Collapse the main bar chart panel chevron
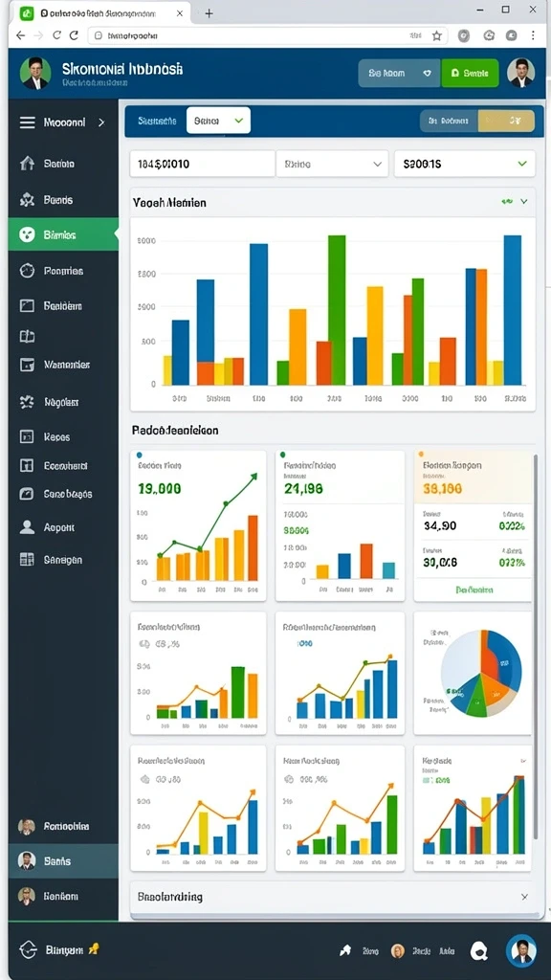 coord(523,202)
